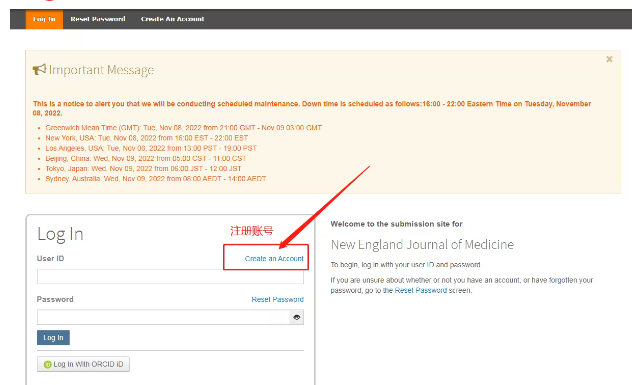The height and width of the screenshot is (385, 632).
Task: Select the Greenwich Mean Time maintenance line
Action: click(x=183, y=128)
